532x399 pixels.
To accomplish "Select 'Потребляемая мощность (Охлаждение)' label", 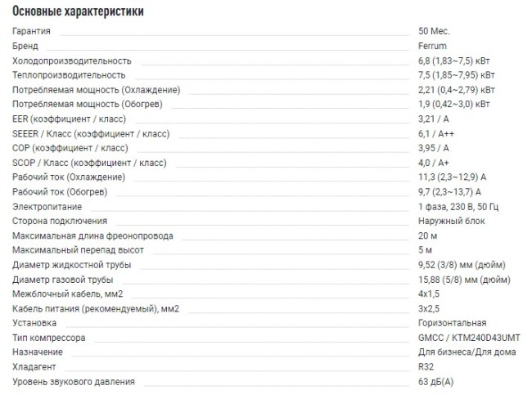I will 96,90.
